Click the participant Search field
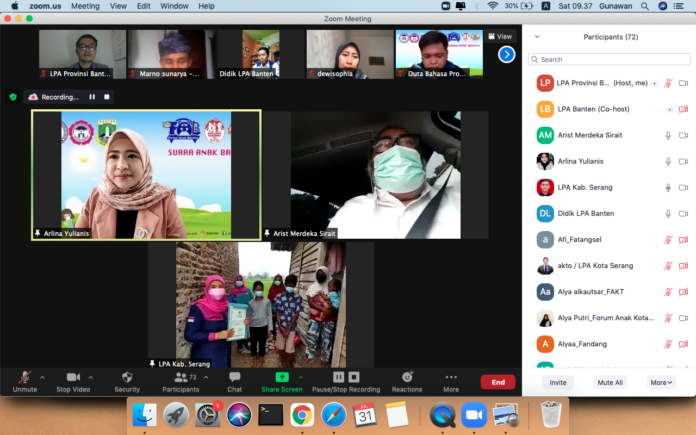 [x=609, y=59]
